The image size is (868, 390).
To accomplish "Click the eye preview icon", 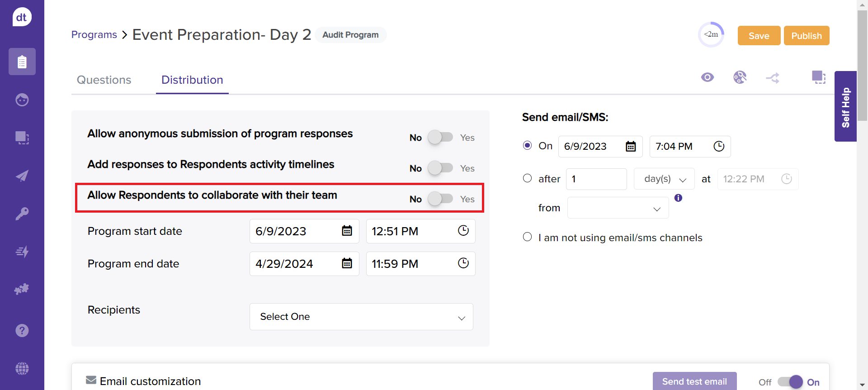I will click(x=707, y=77).
